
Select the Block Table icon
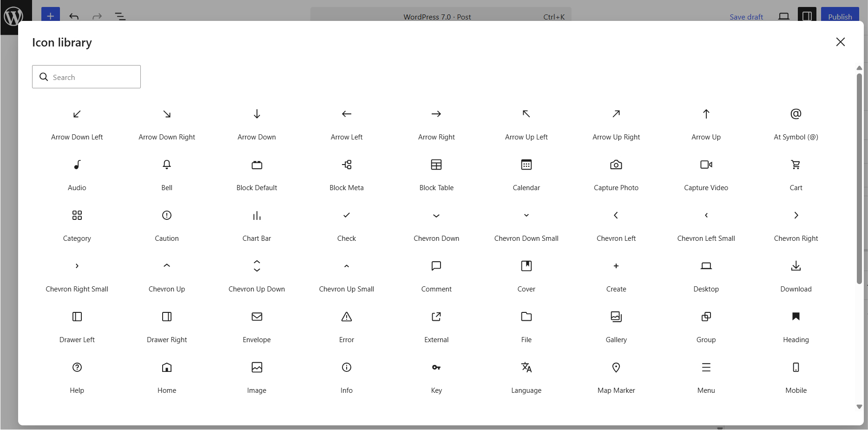pos(436,165)
